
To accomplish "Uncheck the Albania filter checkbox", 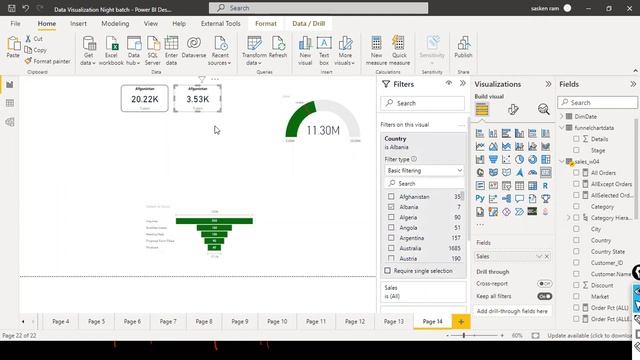I will click(391, 207).
